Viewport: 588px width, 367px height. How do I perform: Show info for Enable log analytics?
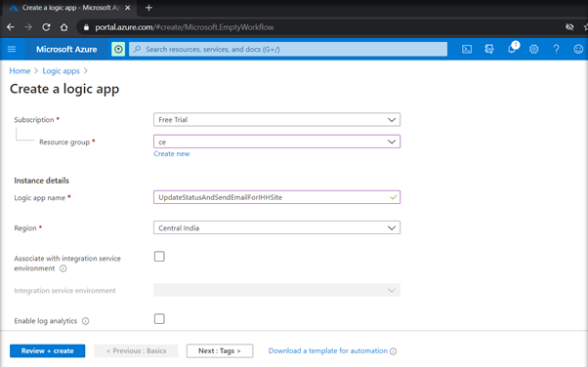point(86,321)
